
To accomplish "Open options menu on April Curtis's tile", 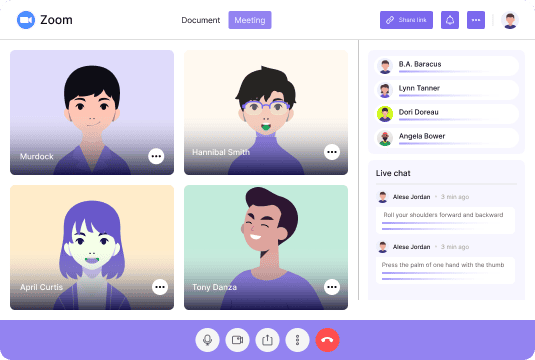I will click(x=160, y=287).
